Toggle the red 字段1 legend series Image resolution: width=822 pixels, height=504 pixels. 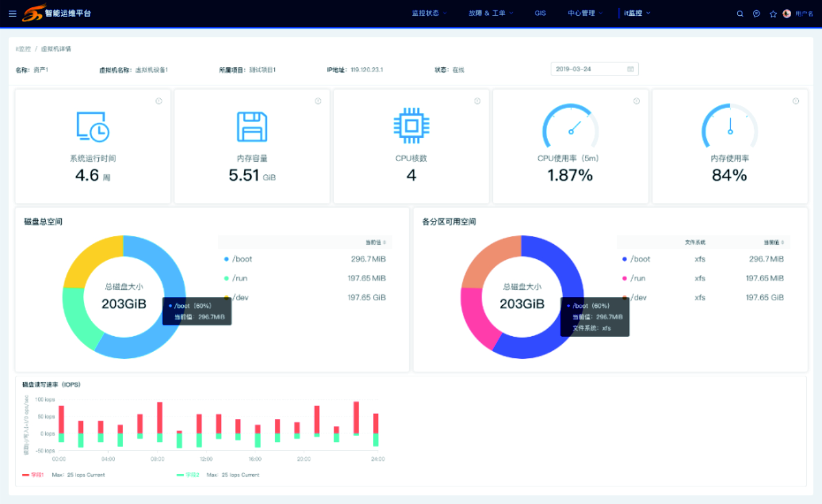tap(33, 475)
